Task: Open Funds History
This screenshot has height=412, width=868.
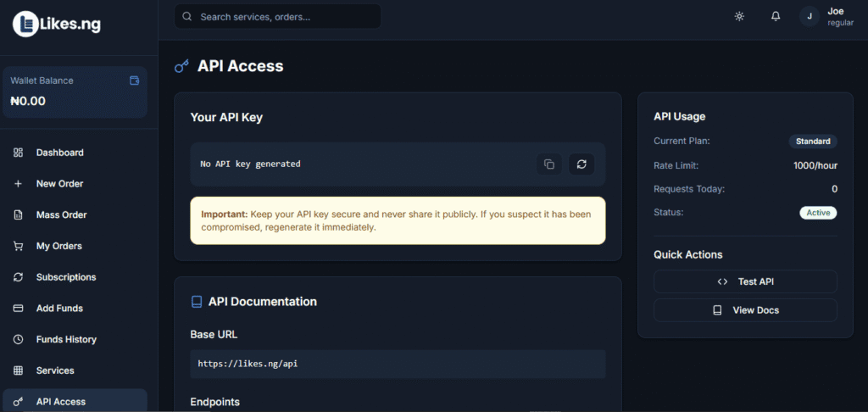Action: pos(75,339)
